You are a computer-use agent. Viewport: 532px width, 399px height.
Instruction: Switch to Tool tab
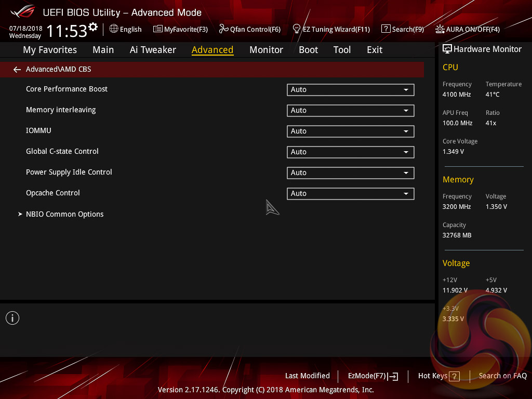(342, 50)
